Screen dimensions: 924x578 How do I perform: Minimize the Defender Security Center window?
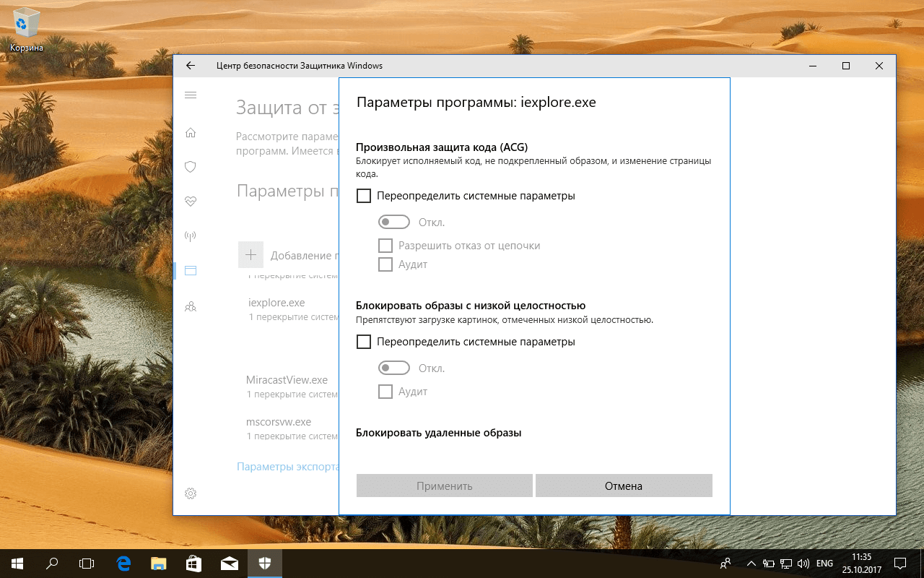813,66
